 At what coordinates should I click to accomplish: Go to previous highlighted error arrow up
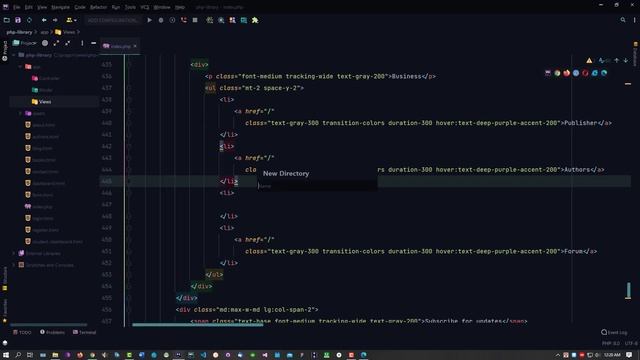pyautogui.click(x=617, y=60)
